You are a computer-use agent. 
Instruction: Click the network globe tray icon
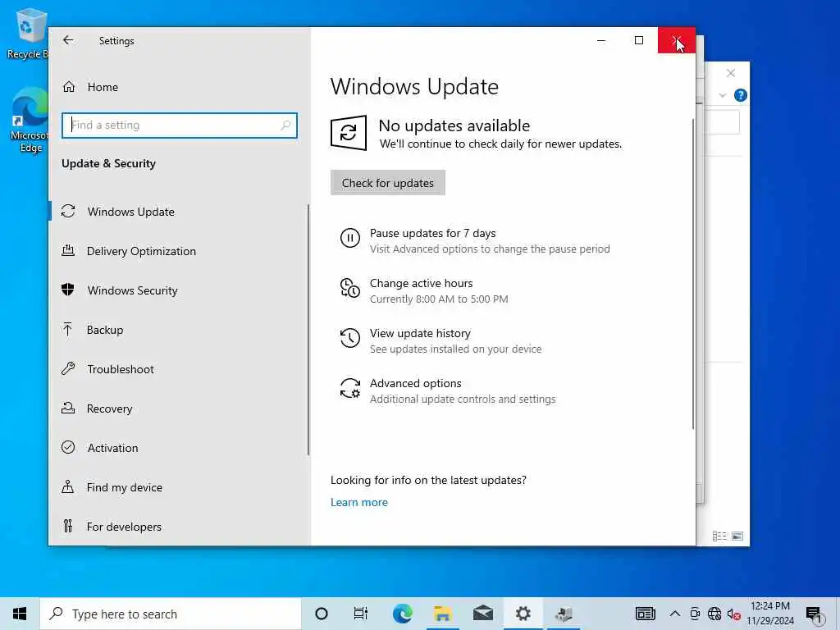pyautogui.click(x=714, y=614)
